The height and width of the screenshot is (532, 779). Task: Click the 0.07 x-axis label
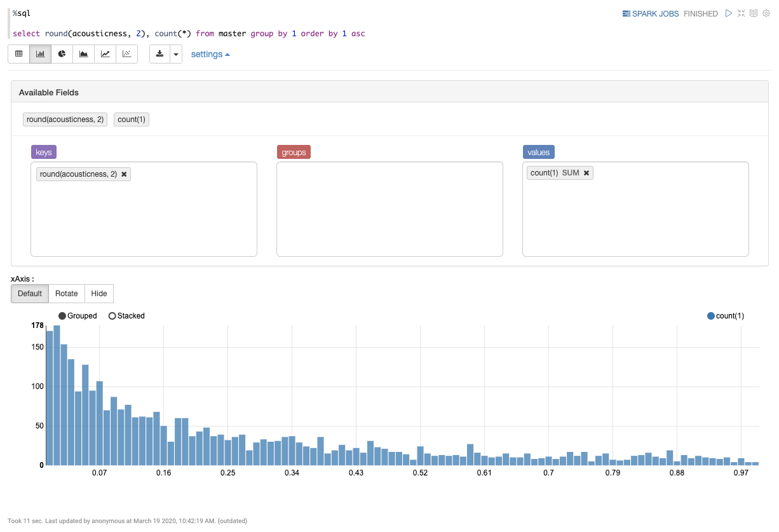[100, 474]
